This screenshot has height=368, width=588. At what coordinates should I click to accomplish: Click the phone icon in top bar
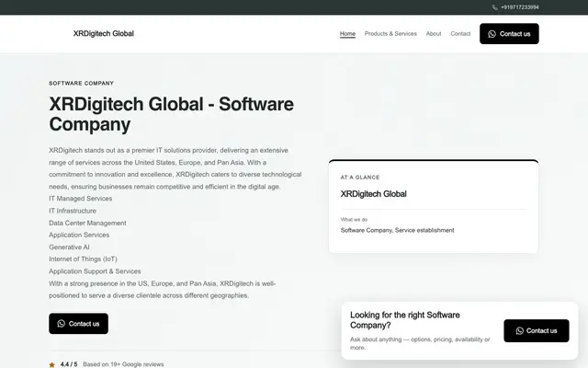pos(494,7)
